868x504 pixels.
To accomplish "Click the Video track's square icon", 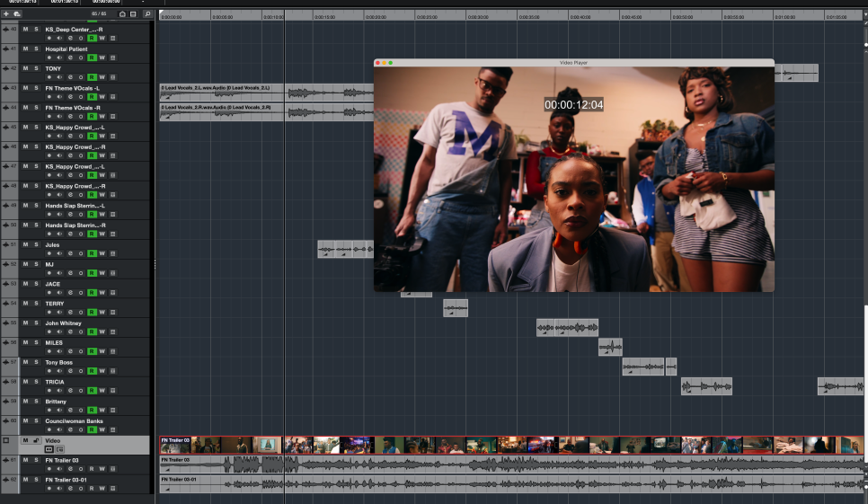I will coord(6,441).
